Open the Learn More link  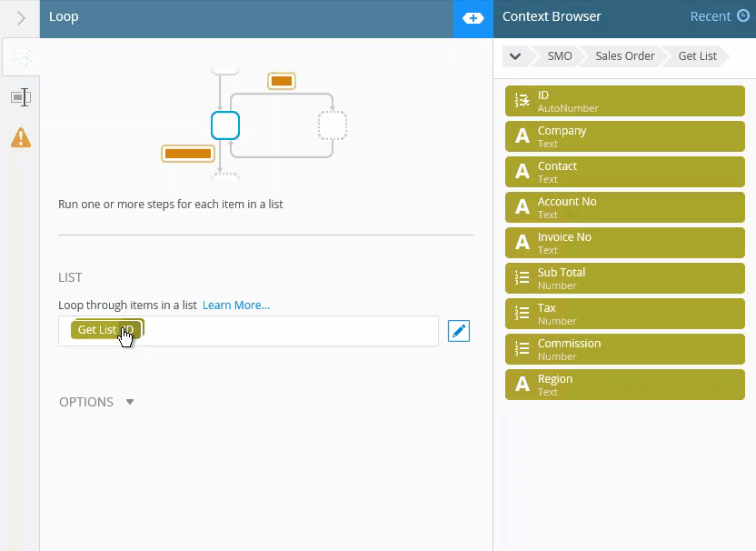[x=235, y=306]
